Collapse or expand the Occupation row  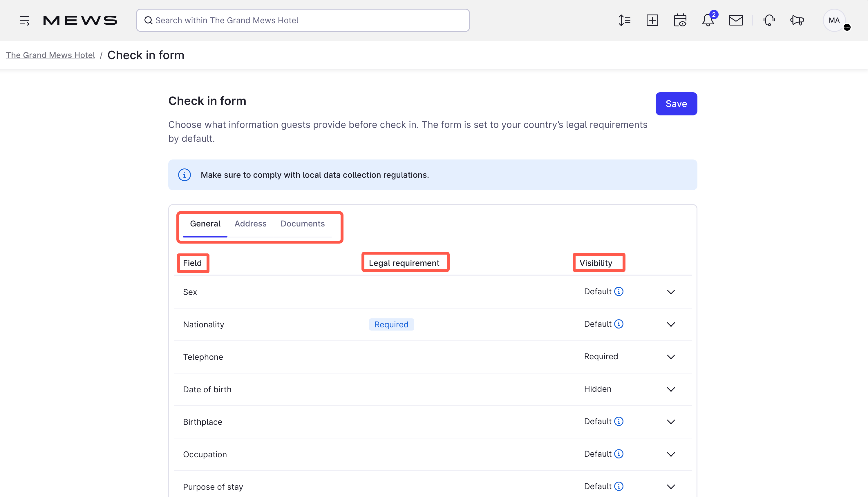pos(671,454)
